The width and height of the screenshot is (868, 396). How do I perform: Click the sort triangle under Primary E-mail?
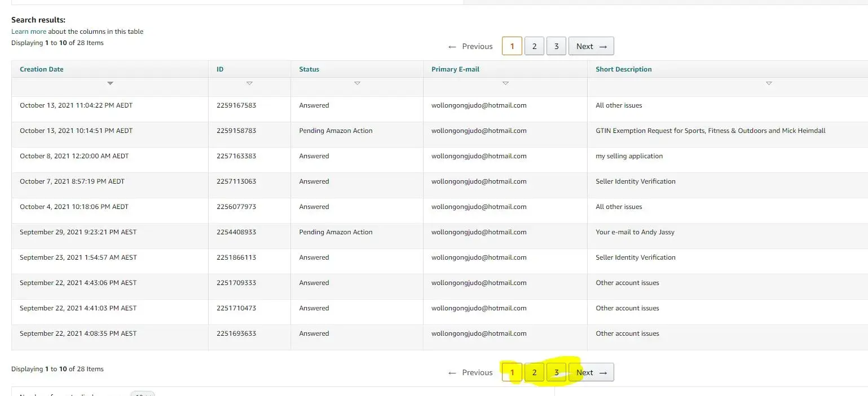coord(505,83)
